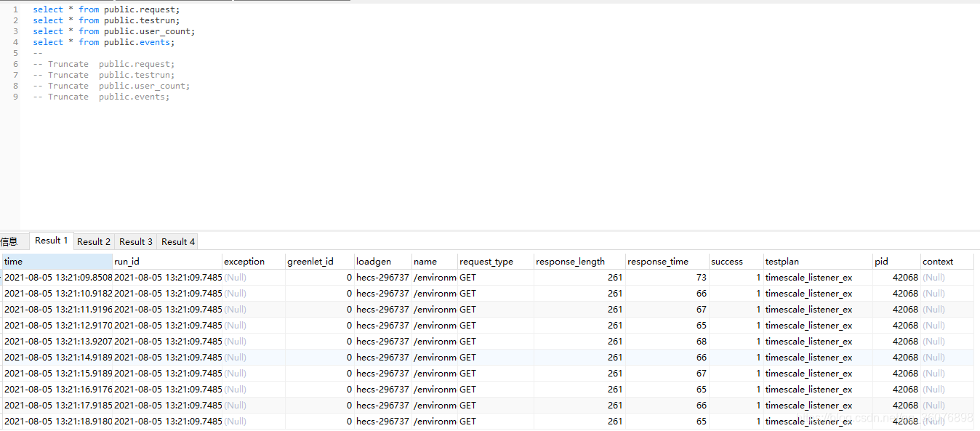
Task: Click testplan 'timescale_listener_ex' in 13:21:09.8508 row
Action: pyautogui.click(x=819, y=278)
